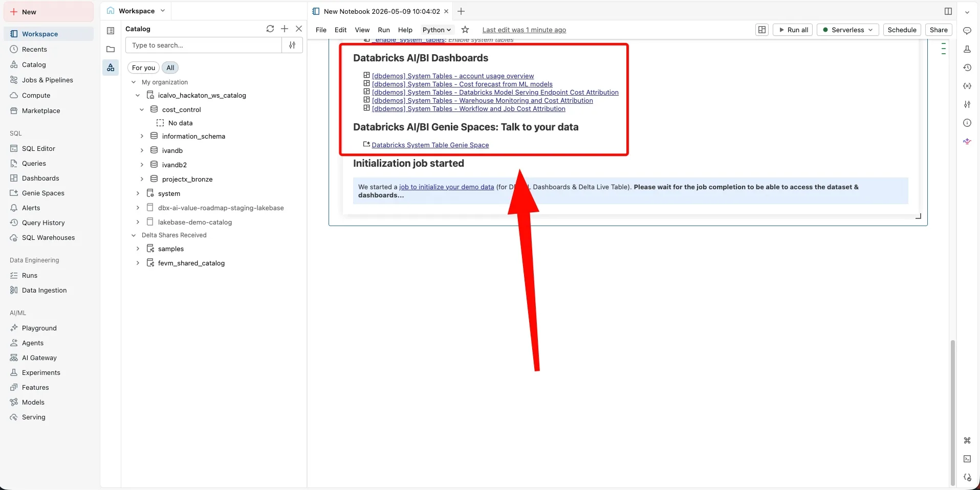
Task: Open Serving in sidebar
Action: (x=48, y=417)
